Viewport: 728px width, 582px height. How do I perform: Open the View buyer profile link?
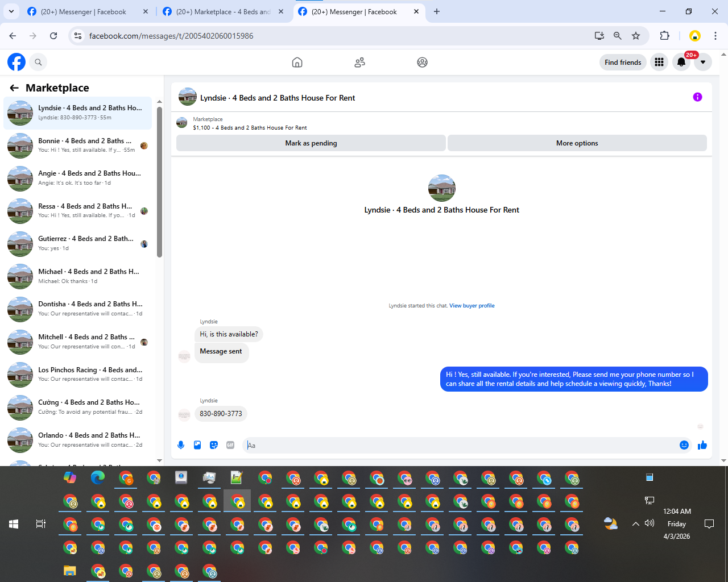(472, 306)
